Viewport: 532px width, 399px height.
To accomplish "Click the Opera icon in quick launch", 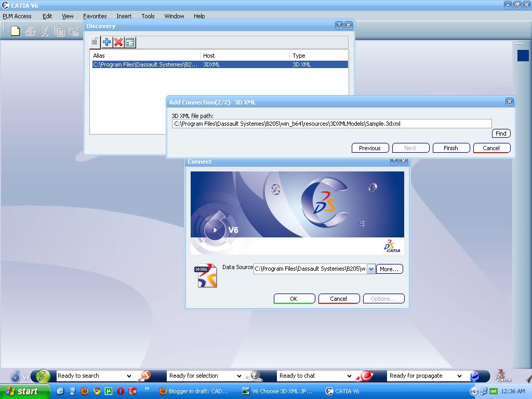I will [120, 391].
